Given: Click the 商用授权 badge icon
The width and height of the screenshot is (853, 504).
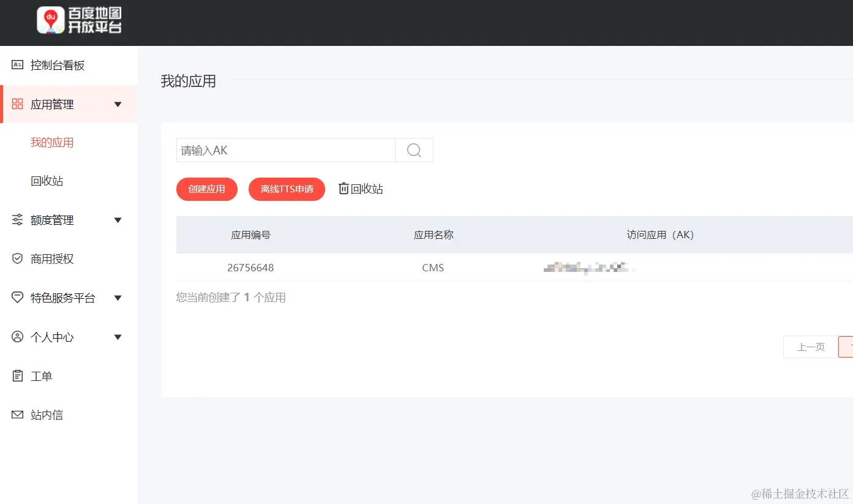Looking at the screenshot, I should pyautogui.click(x=17, y=259).
